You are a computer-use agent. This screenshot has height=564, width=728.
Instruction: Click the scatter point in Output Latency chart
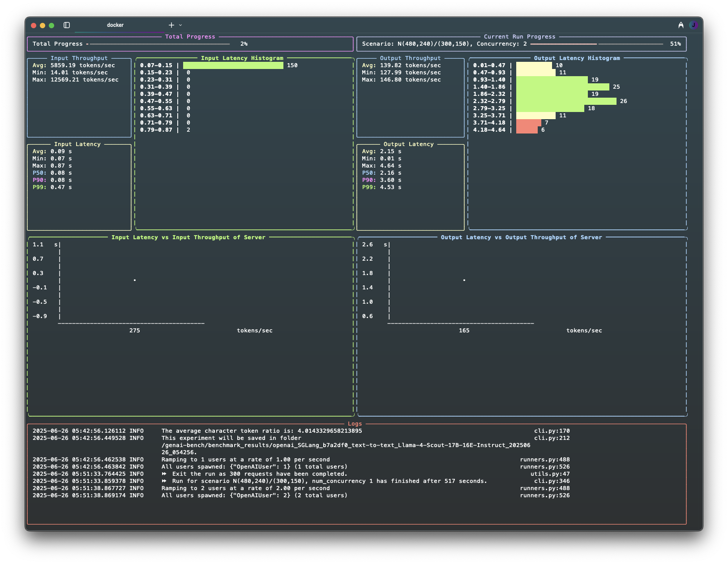464,280
